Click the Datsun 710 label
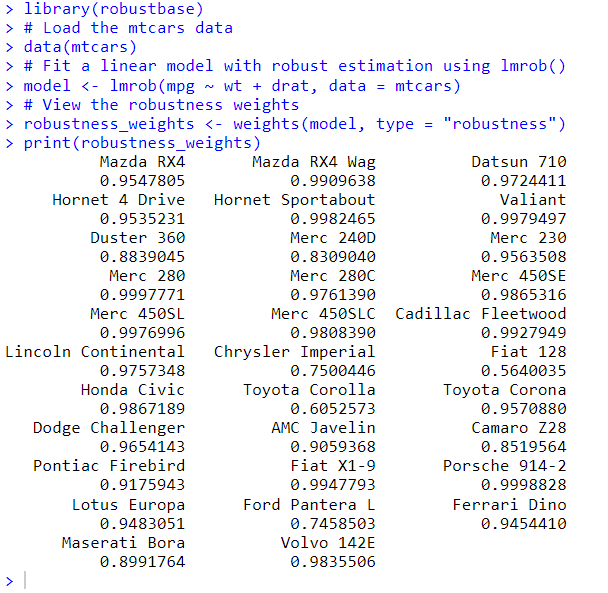The image size is (608, 593). pos(518,161)
